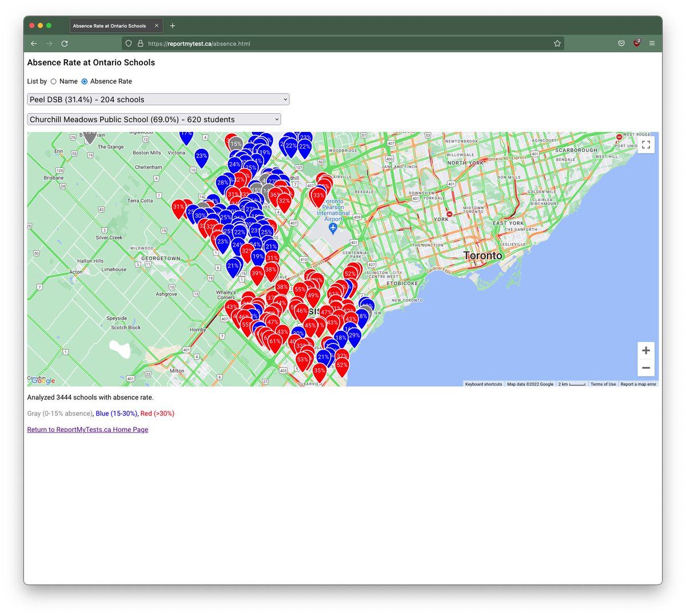Zoom in on the map
This screenshot has height=616, width=686.
pyautogui.click(x=646, y=350)
